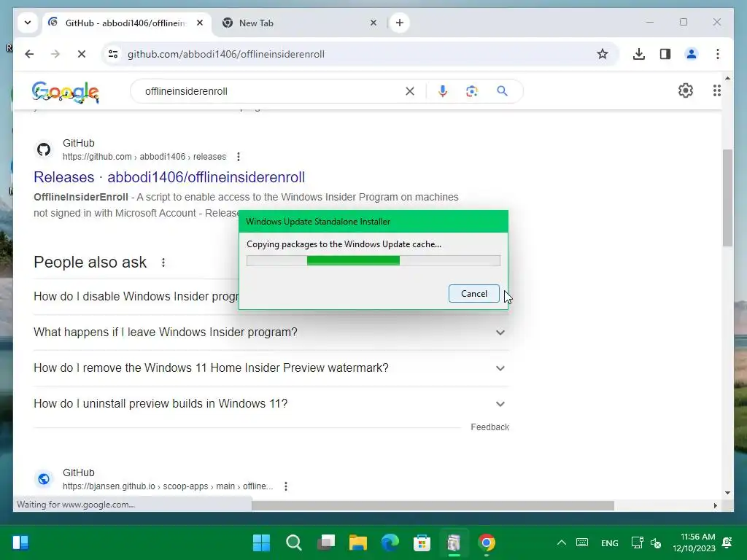This screenshot has width=747, height=560.
Task: Open the touch keyboard tray icon
Action: (x=582, y=542)
